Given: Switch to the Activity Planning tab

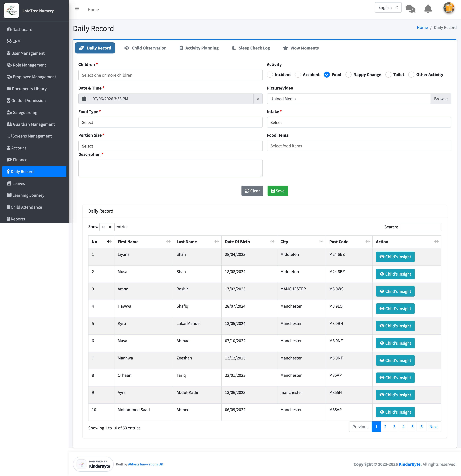Looking at the screenshot, I should click(x=199, y=48).
